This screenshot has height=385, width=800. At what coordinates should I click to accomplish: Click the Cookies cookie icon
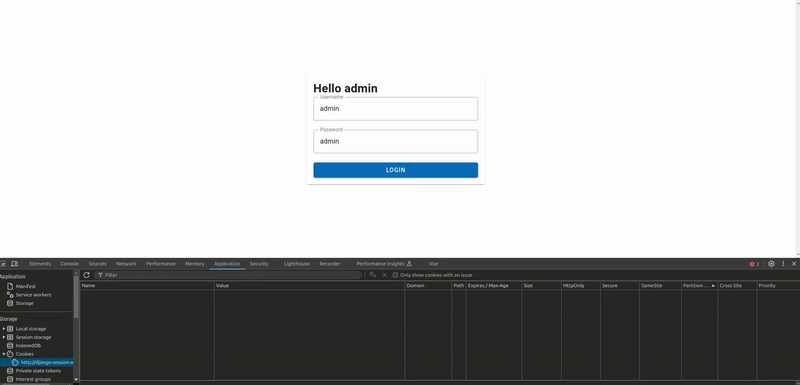[x=10, y=354]
